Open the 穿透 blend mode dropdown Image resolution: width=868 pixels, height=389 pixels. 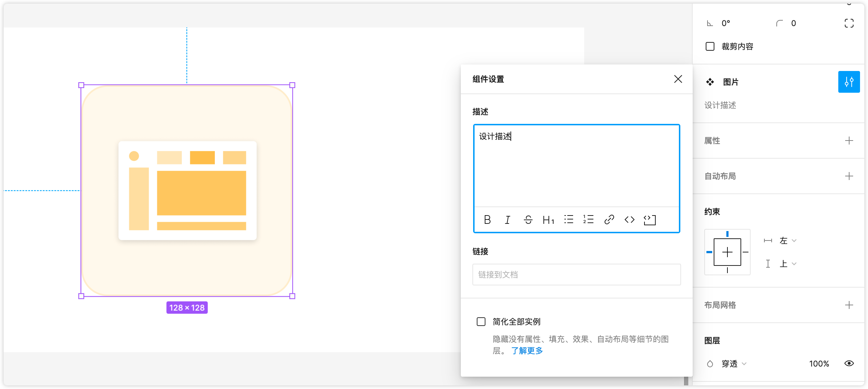(734, 364)
